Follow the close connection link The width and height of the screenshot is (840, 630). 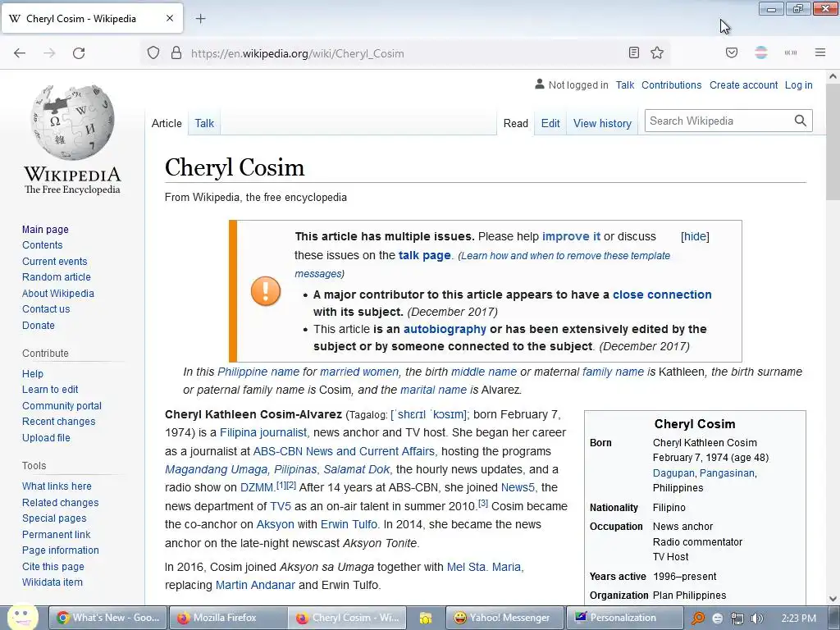[662, 294]
